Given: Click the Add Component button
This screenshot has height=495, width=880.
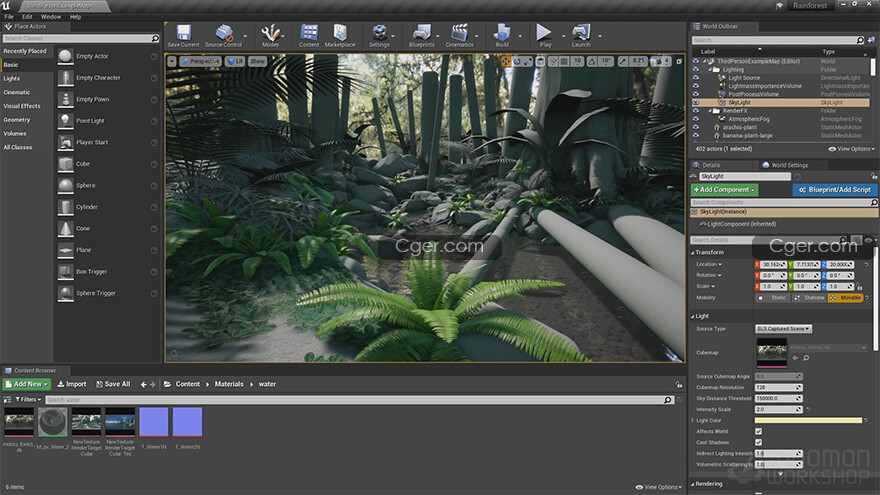Looking at the screenshot, I should click(x=725, y=190).
